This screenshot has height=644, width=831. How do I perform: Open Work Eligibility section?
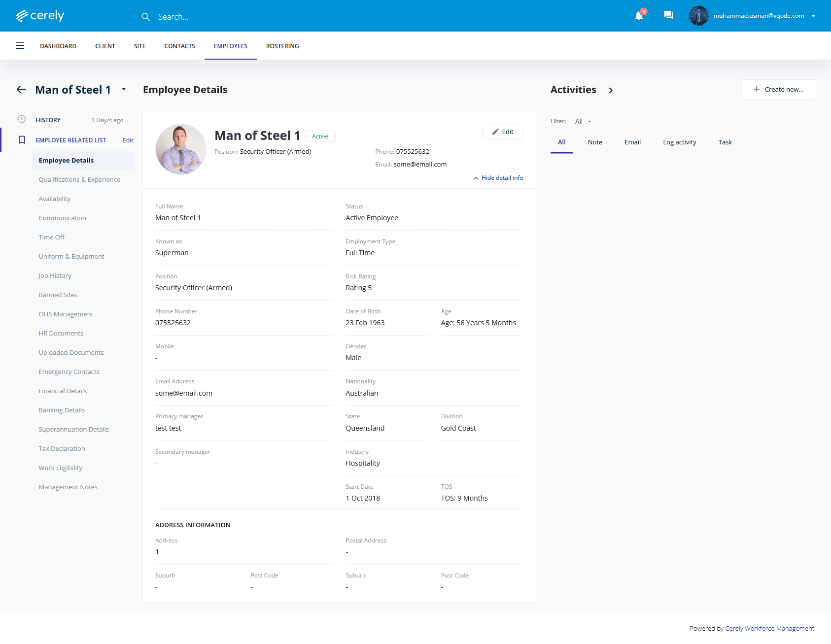[60, 468]
